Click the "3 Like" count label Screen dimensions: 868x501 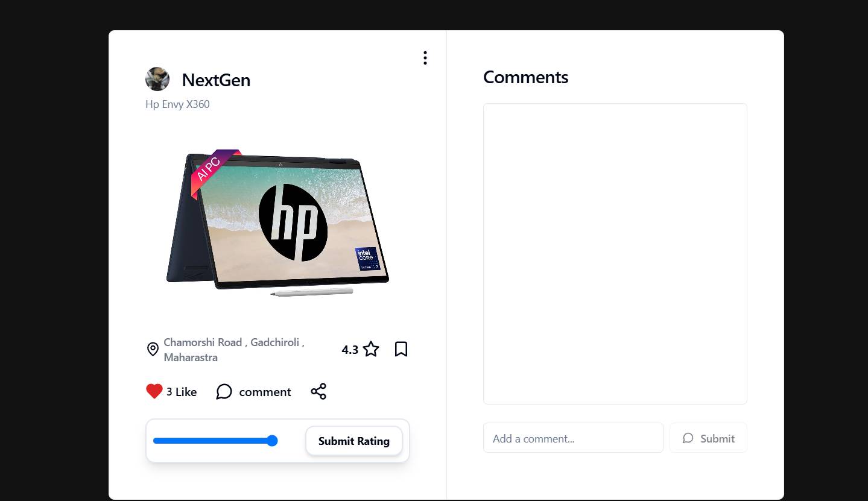point(182,392)
